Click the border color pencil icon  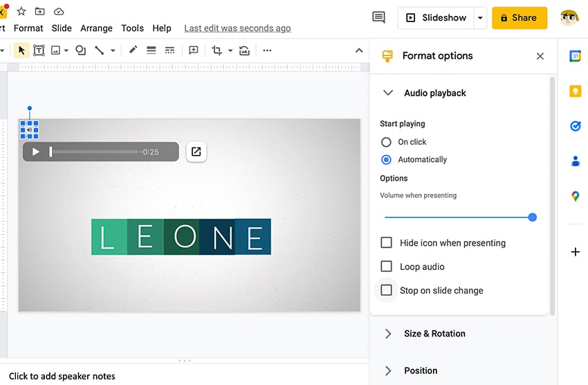tap(133, 51)
